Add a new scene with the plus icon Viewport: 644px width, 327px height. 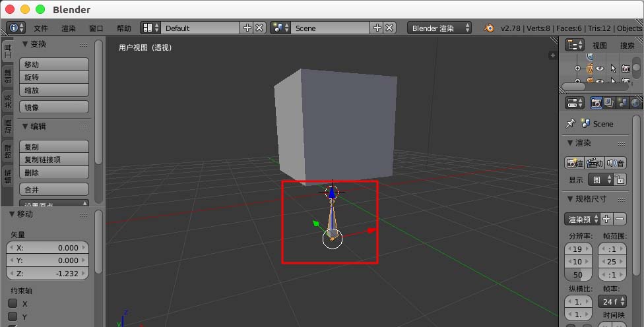[x=377, y=28]
